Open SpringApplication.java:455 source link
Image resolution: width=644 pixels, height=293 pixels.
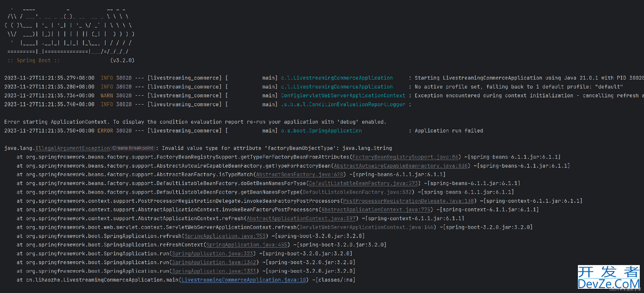pyautogui.click(x=247, y=245)
